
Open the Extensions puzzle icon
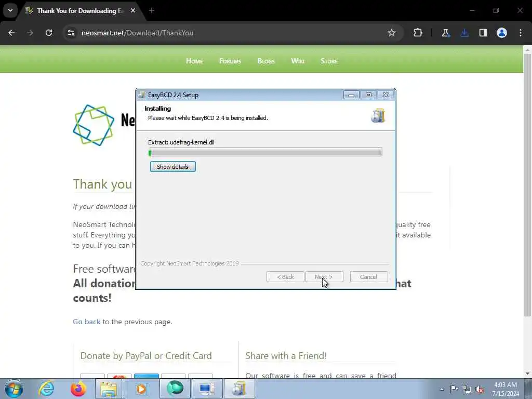pyautogui.click(x=418, y=33)
